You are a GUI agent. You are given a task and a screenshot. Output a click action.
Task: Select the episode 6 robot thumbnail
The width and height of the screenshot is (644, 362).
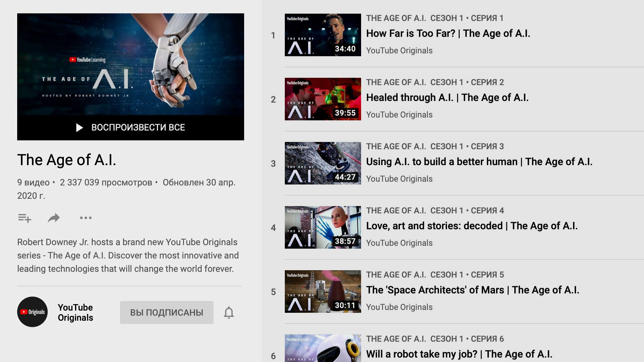tap(323, 348)
